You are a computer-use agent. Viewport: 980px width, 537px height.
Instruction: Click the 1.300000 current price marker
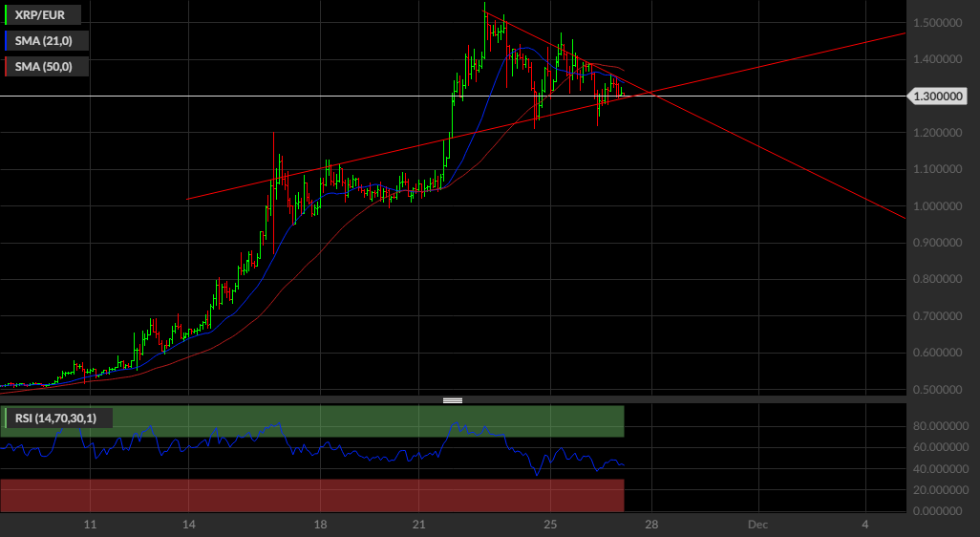point(936,97)
